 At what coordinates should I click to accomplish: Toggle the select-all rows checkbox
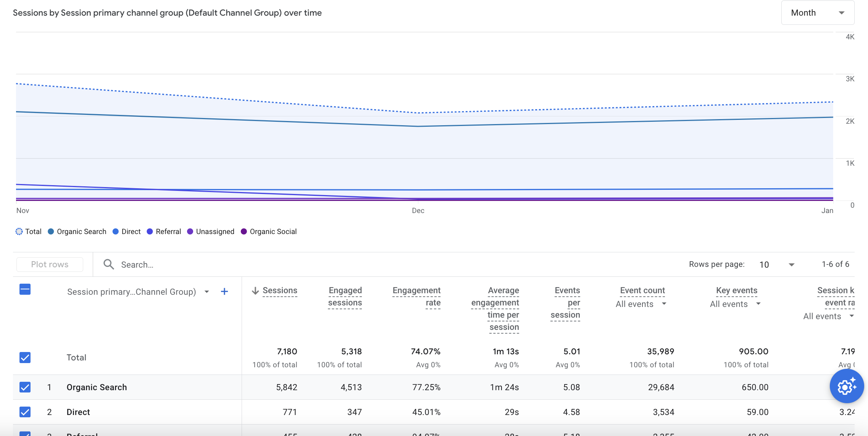coord(25,289)
